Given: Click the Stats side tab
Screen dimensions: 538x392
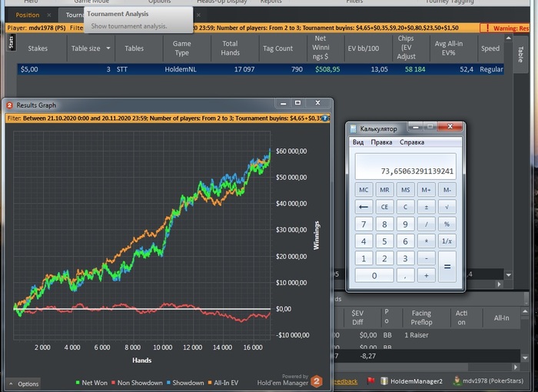Looking at the screenshot, I should point(11,42).
